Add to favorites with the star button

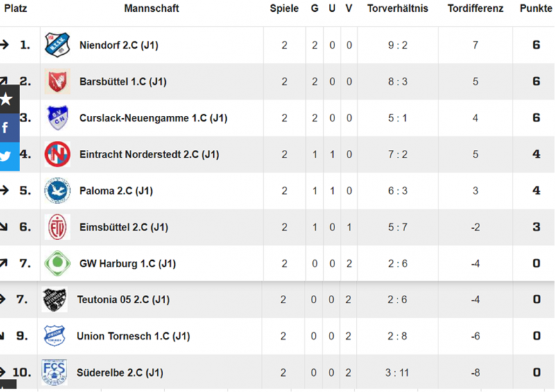coord(7,99)
